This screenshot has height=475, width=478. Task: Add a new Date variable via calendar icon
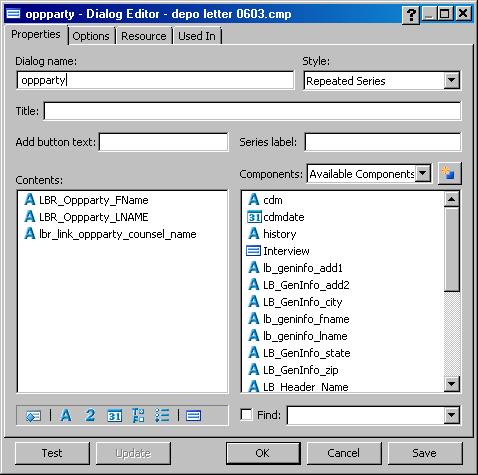114,416
